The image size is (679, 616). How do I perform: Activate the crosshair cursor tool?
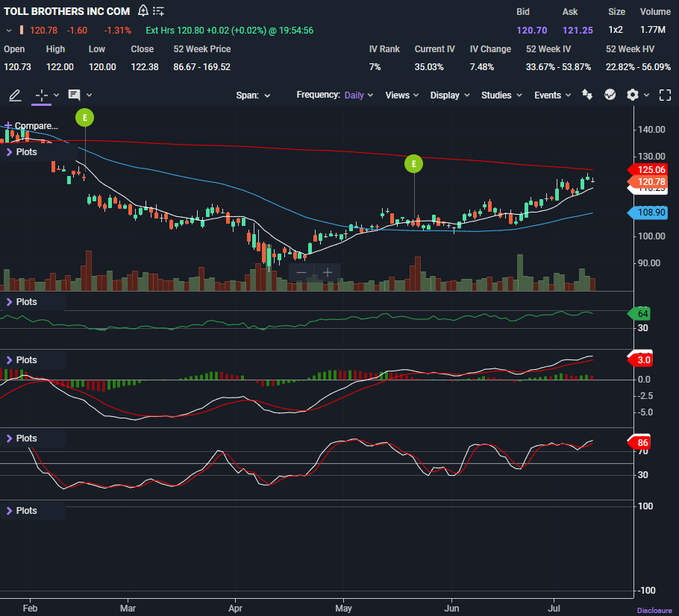point(42,95)
